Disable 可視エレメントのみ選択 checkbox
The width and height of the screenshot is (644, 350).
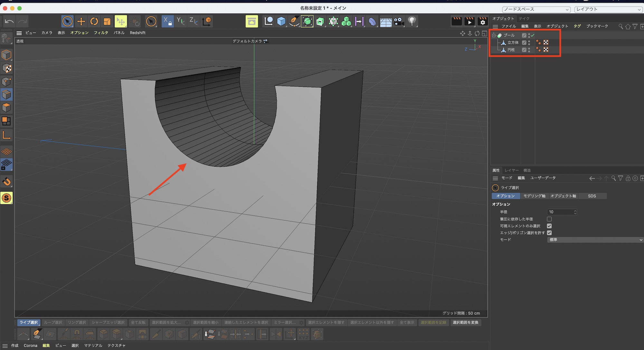click(x=549, y=226)
